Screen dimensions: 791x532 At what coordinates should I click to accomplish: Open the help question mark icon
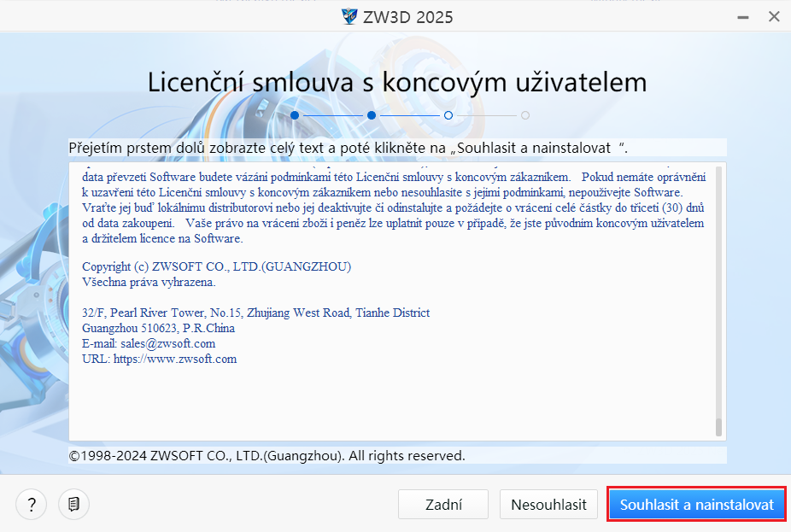[x=31, y=504]
